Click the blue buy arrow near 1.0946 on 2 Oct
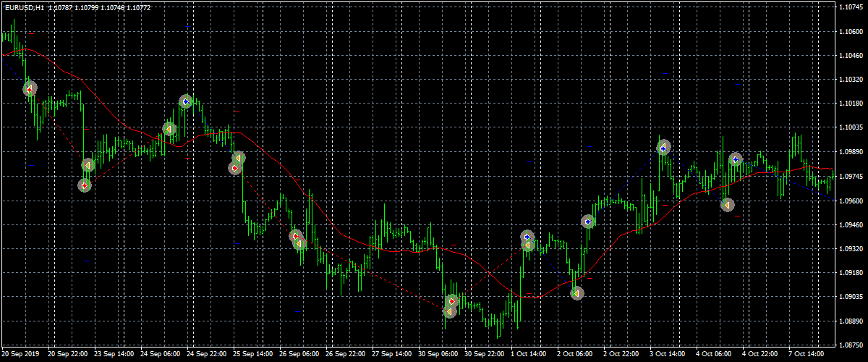Viewport: 868px width, 362px height. pos(588,222)
